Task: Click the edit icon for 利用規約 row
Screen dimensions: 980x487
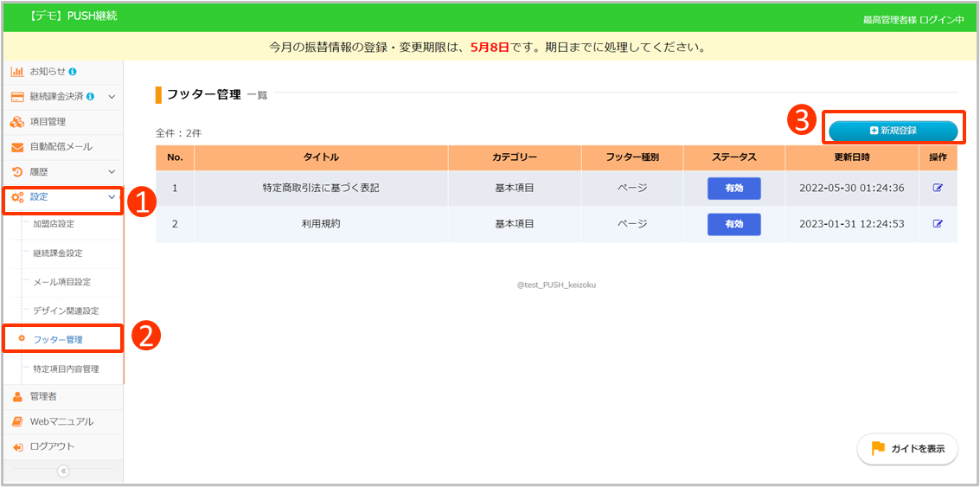Action: coord(938,224)
